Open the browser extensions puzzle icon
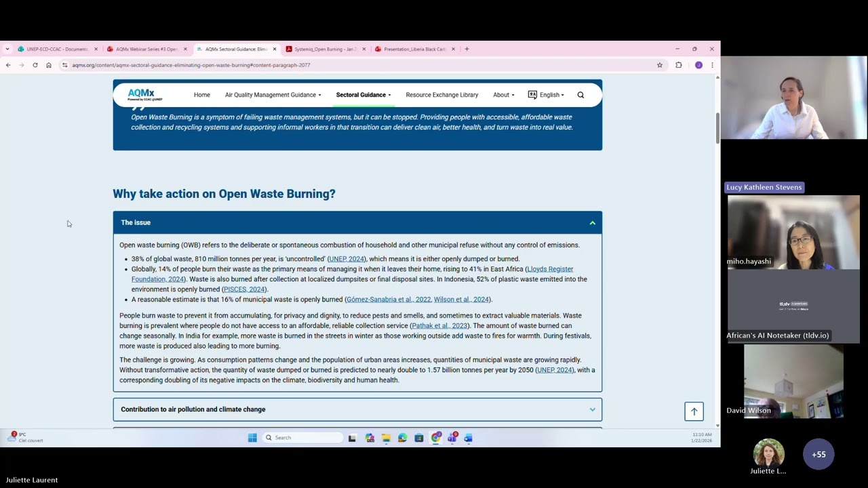This screenshot has width=868, height=488. [x=679, y=65]
